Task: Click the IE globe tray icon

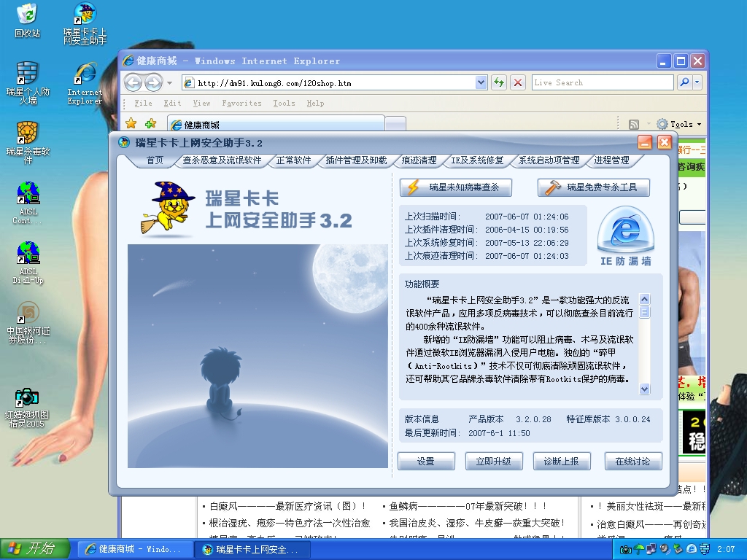Action: click(692, 550)
